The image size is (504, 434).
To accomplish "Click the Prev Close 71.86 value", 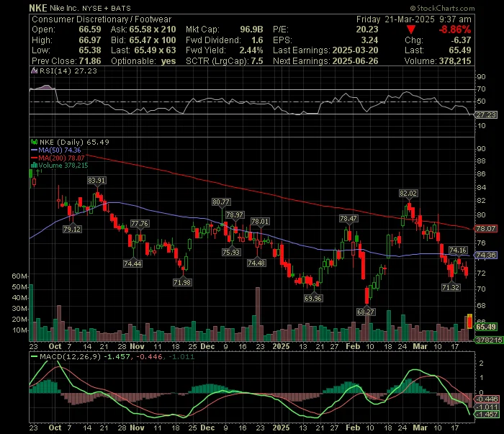I will 90,61.
